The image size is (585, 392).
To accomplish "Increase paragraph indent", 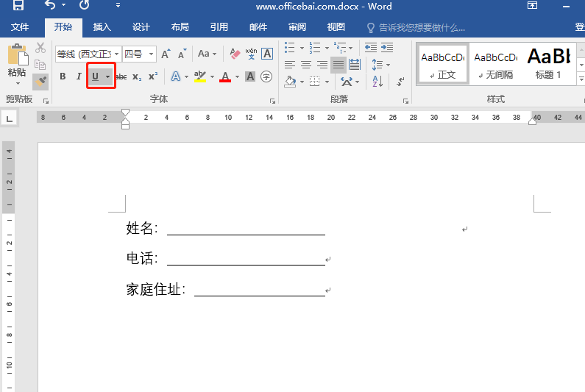I will (x=387, y=48).
